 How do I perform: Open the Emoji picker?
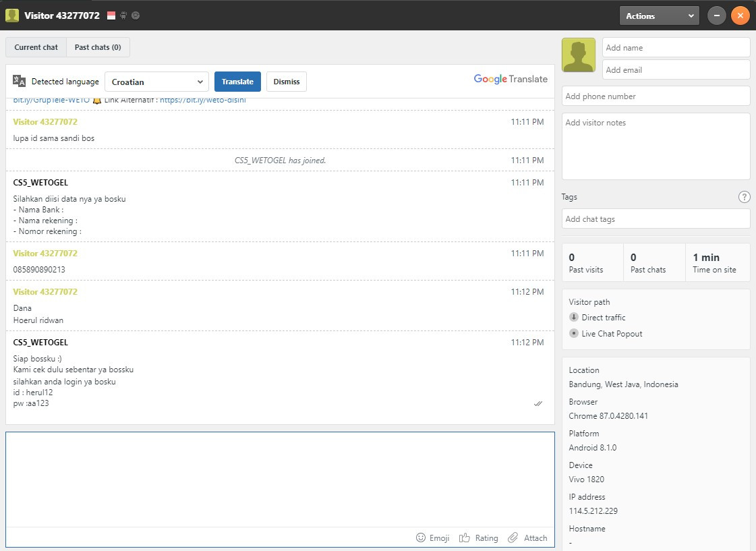432,538
